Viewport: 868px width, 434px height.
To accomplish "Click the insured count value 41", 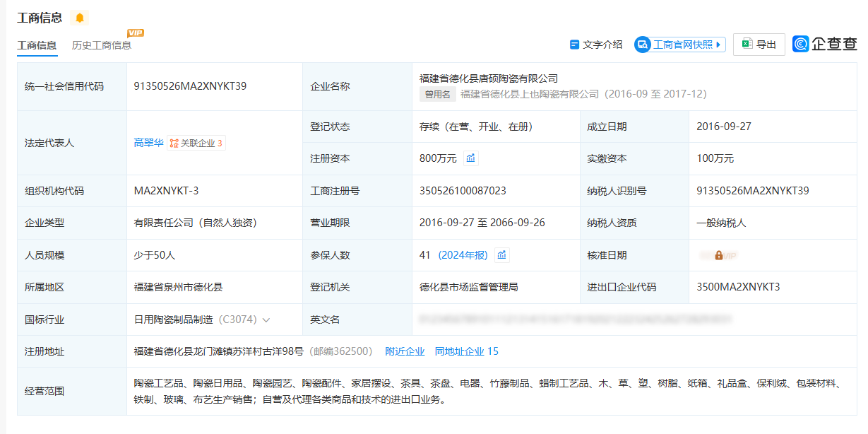I will (x=425, y=255).
